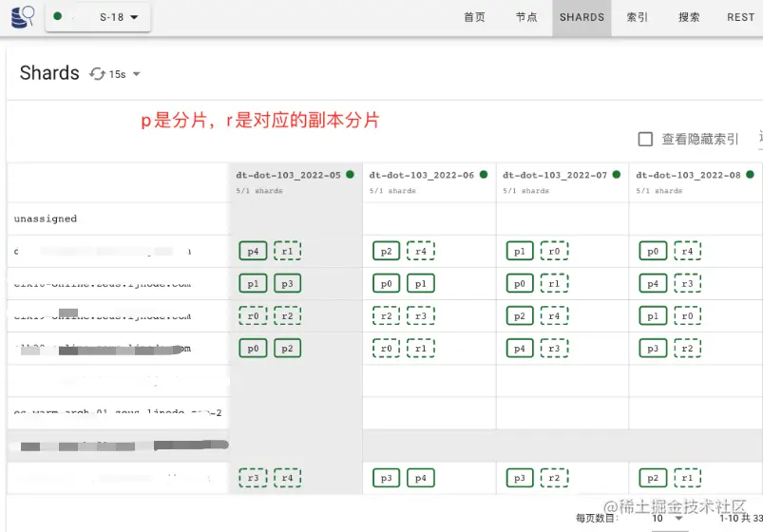Click green health dot of dt-dot-103_2022-06

coord(484,174)
